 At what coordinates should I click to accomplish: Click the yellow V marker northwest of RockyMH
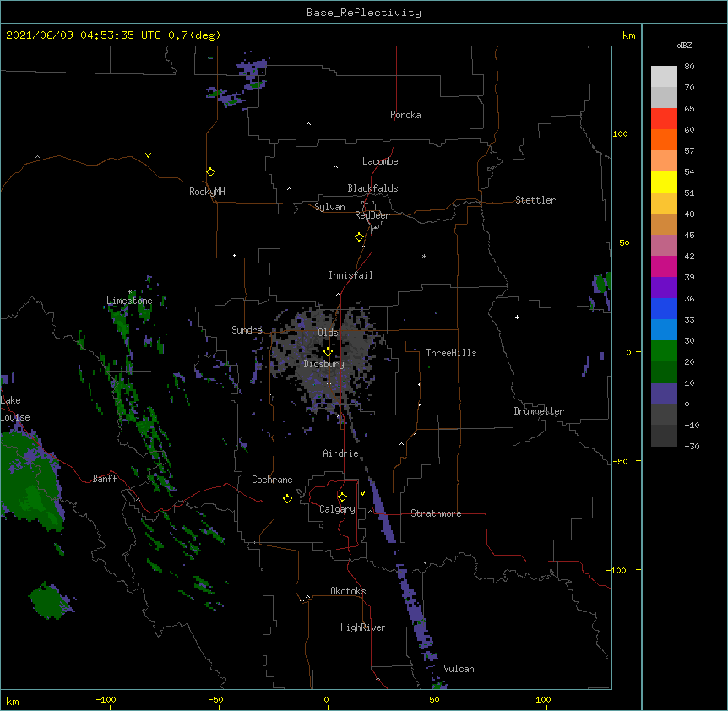coord(148,155)
